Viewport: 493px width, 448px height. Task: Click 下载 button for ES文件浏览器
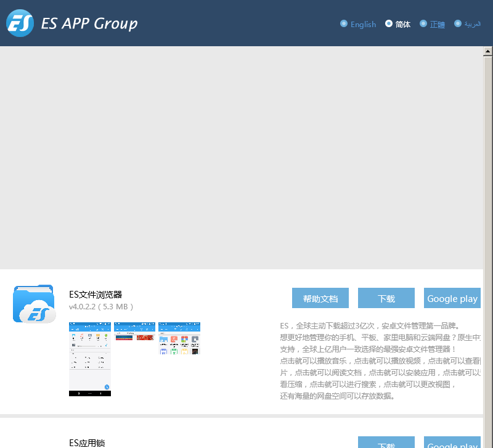click(x=386, y=298)
